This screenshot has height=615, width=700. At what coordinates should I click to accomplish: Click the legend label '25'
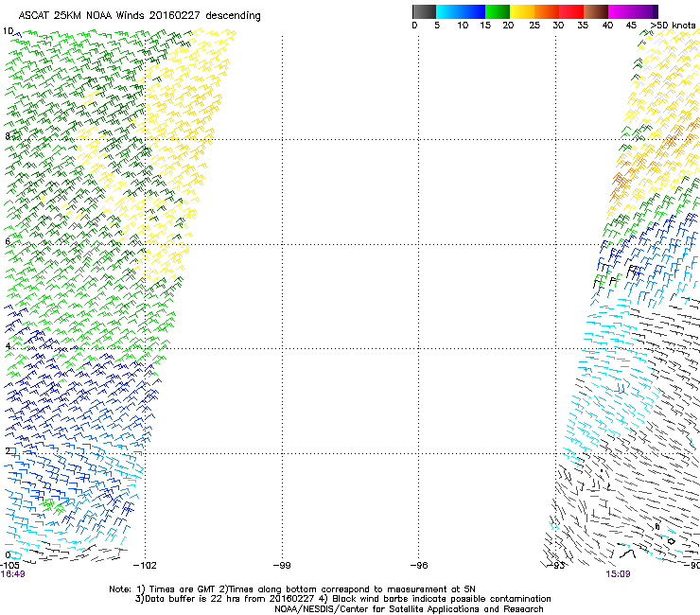point(534,26)
